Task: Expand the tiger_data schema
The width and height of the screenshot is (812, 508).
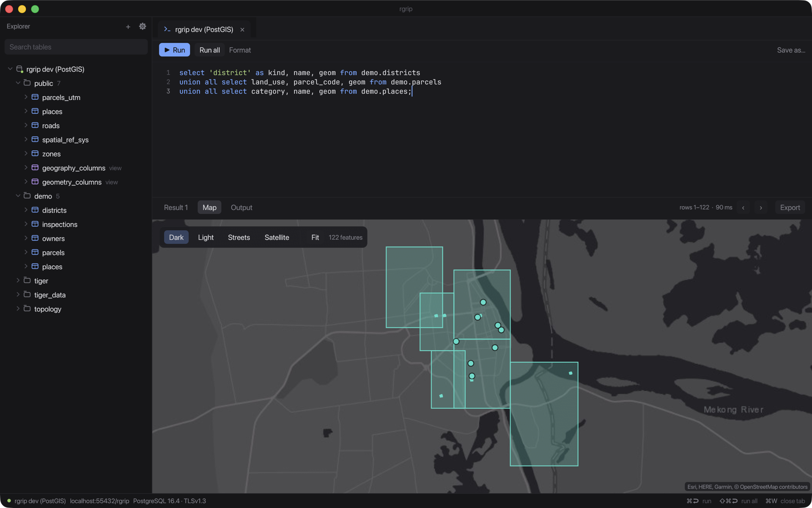Action: 18,295
